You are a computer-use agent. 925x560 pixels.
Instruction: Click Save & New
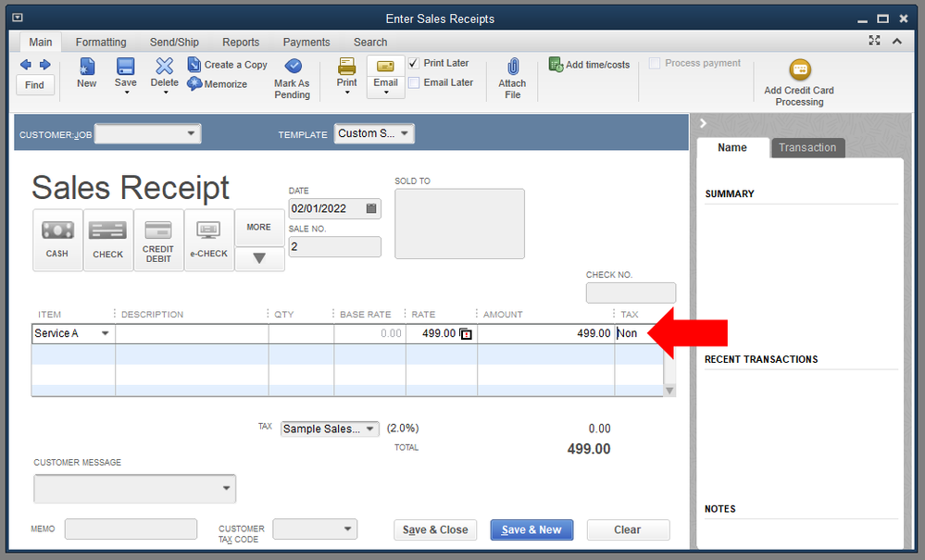tap(531, 530)
